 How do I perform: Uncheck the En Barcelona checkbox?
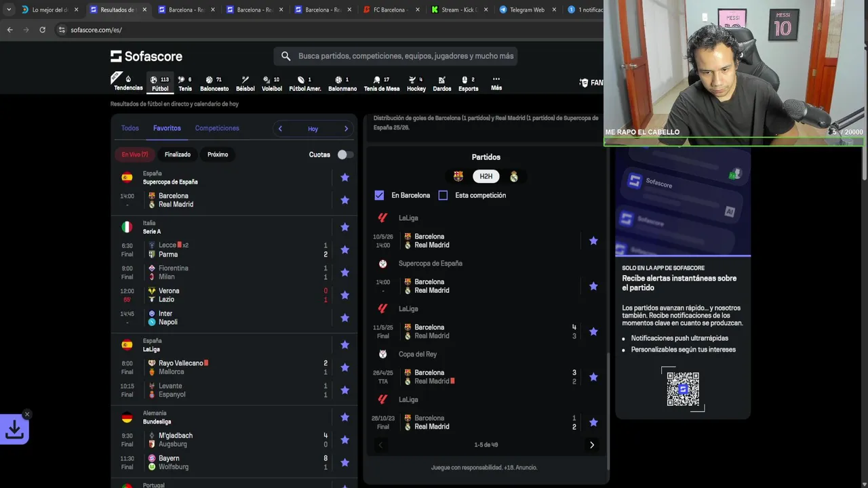click(379, 195)
